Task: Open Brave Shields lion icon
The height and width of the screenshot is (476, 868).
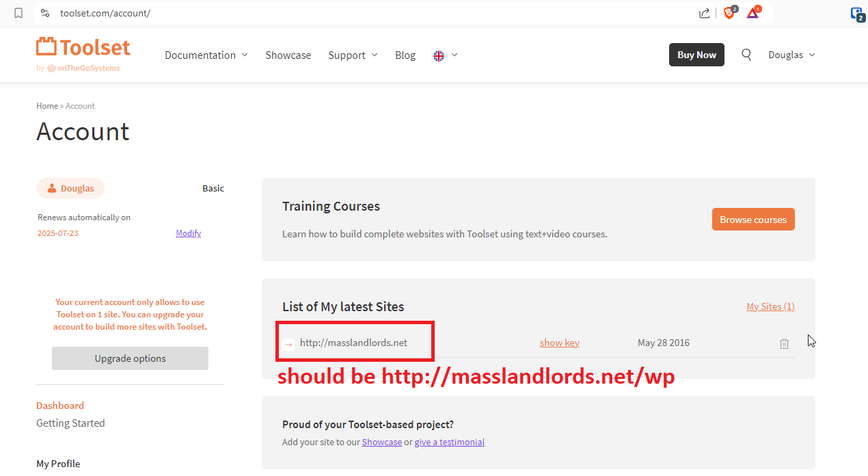Action: 729,13
